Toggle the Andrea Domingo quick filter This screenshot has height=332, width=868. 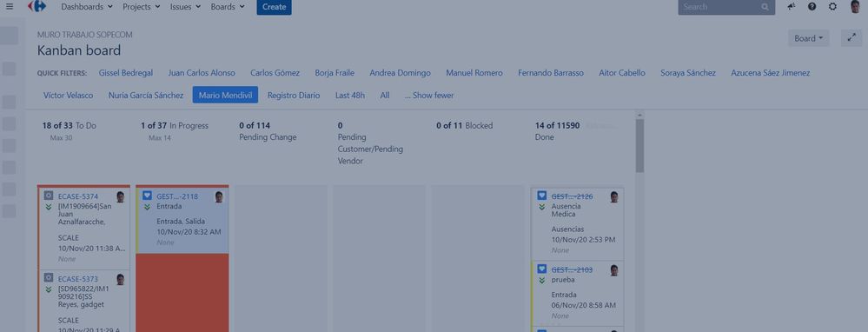(401, 73)
